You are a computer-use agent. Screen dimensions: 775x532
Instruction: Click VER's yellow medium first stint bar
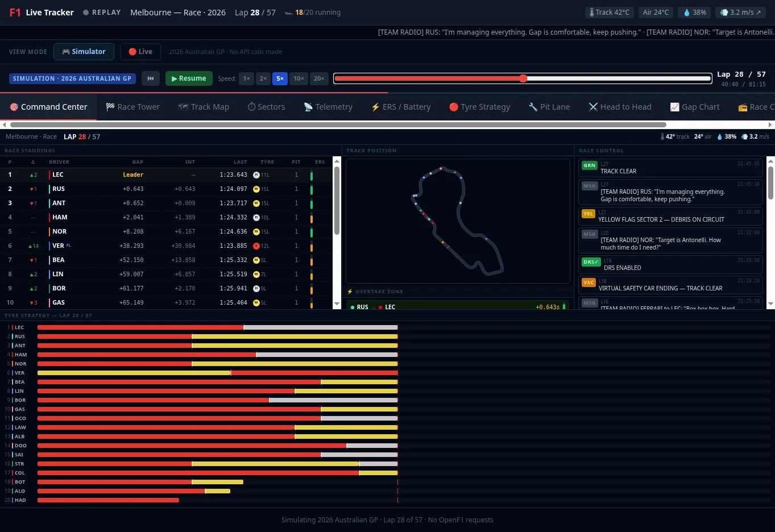[134, 373]
